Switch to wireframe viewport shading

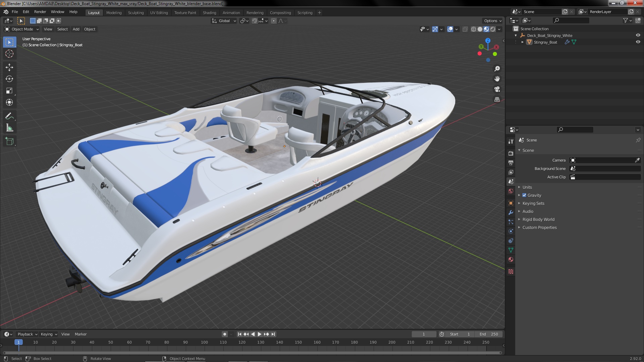pyautogui.click(x=473, y=29)
